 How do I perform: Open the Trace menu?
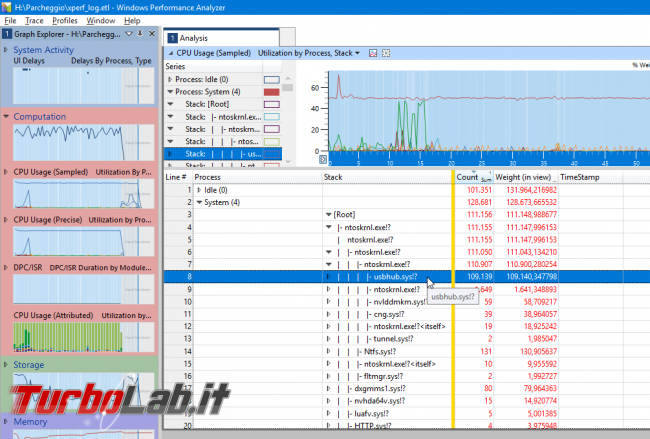coord(34,21)
